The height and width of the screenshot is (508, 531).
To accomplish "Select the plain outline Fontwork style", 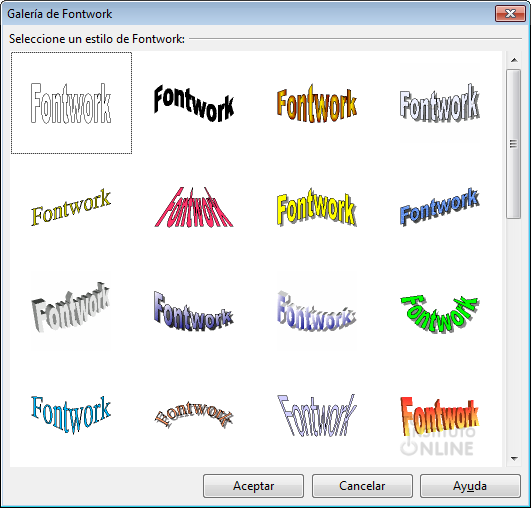I will [x=71, y=103].
